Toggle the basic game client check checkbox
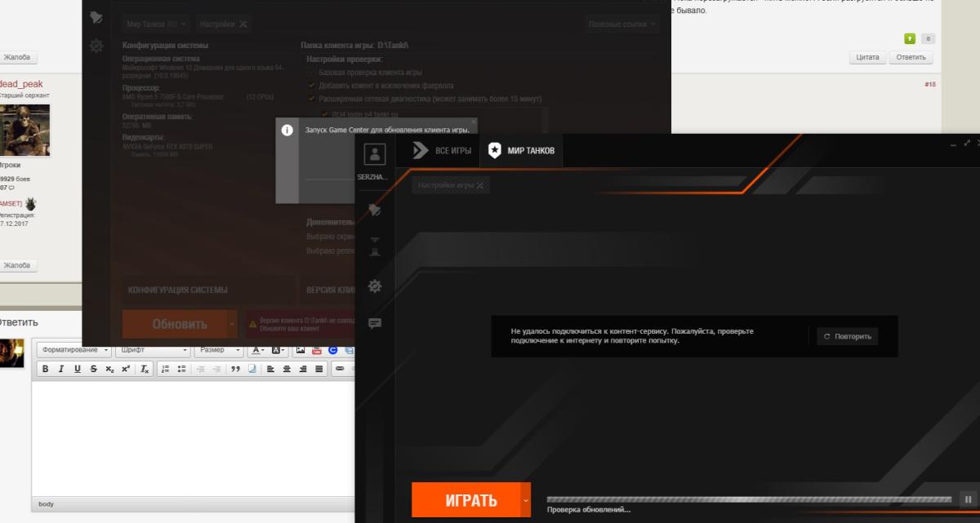 click(311, 73)
